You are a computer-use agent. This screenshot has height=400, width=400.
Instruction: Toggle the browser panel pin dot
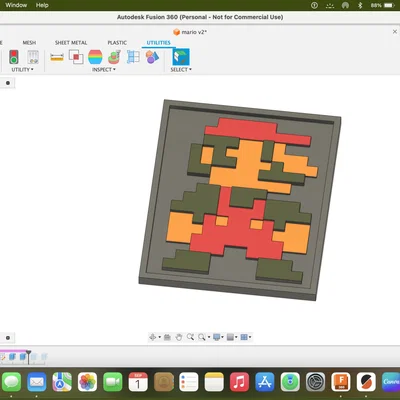(x=8, y=83)
